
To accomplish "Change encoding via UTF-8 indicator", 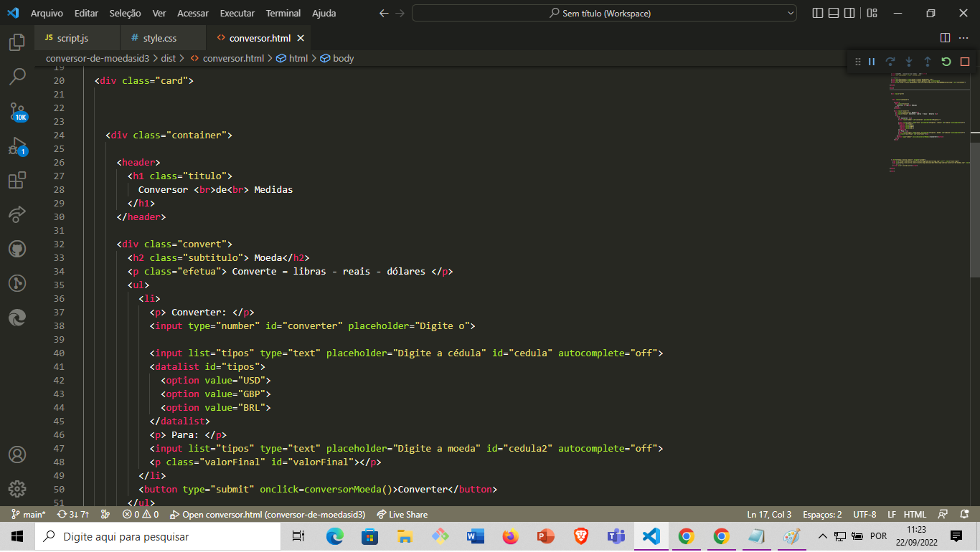I will coord(864,514).
